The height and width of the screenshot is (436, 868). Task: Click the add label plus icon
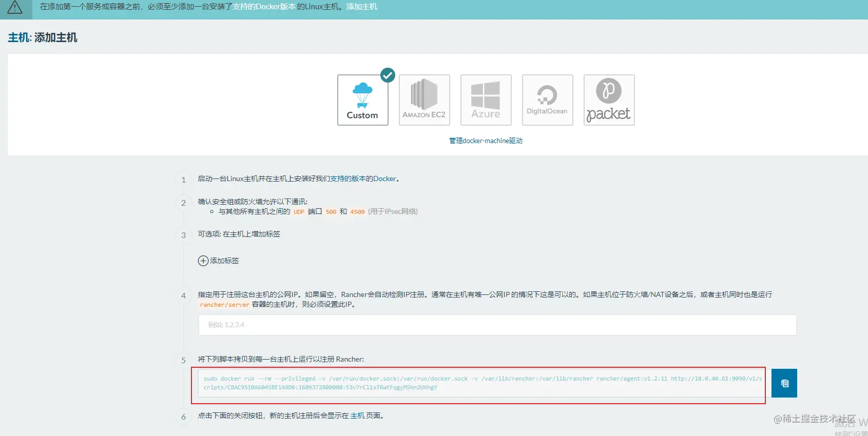click(203, 261)
